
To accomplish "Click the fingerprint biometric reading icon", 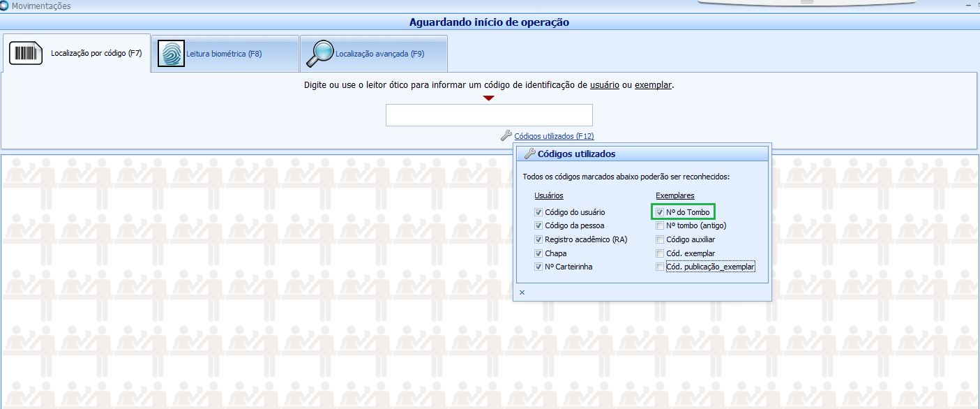I will pos(171,54).
